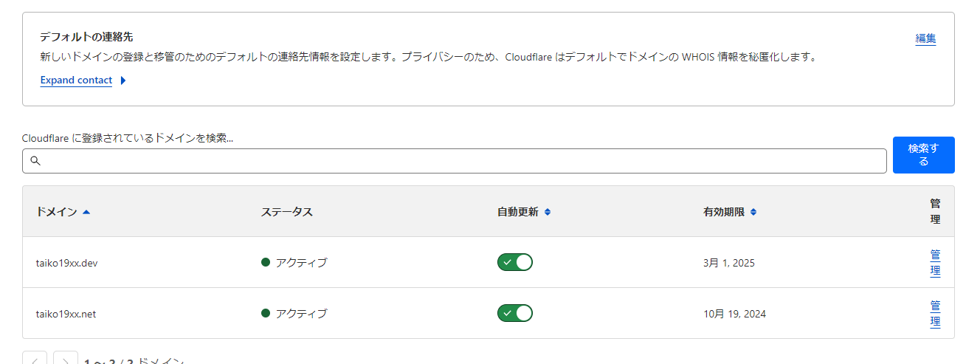Toggle auto-renew for taiko19xx.net
This screenshot has height=364, width=980.
point(515,313)
